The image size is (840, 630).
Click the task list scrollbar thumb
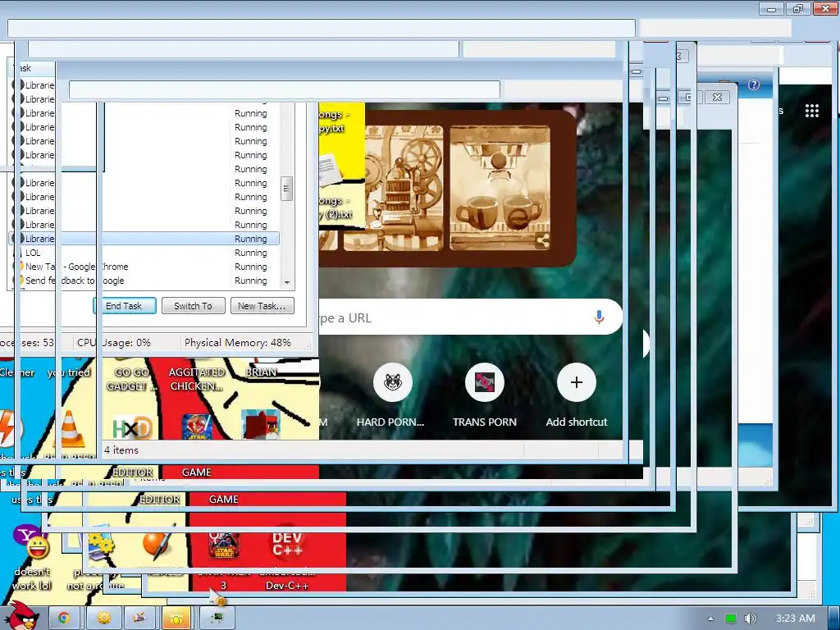pos(286,189)
